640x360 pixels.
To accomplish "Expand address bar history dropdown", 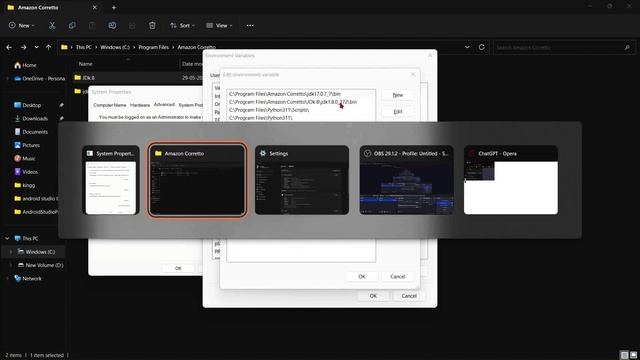I will click(467, 47).
